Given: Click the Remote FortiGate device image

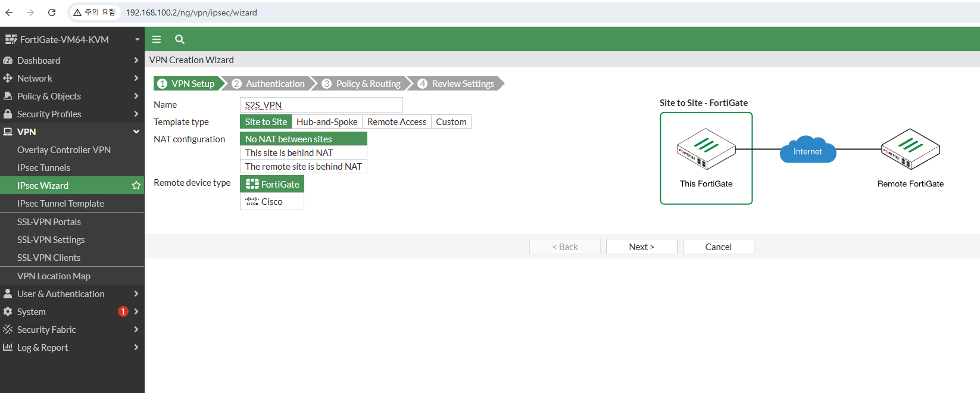Looking at the screenshot, I should coord(910,149).
